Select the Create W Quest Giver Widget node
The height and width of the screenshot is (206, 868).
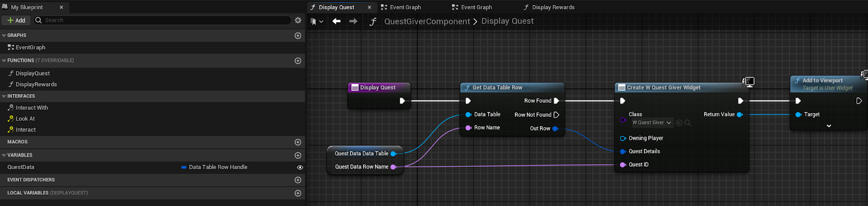tap(681, 88)
